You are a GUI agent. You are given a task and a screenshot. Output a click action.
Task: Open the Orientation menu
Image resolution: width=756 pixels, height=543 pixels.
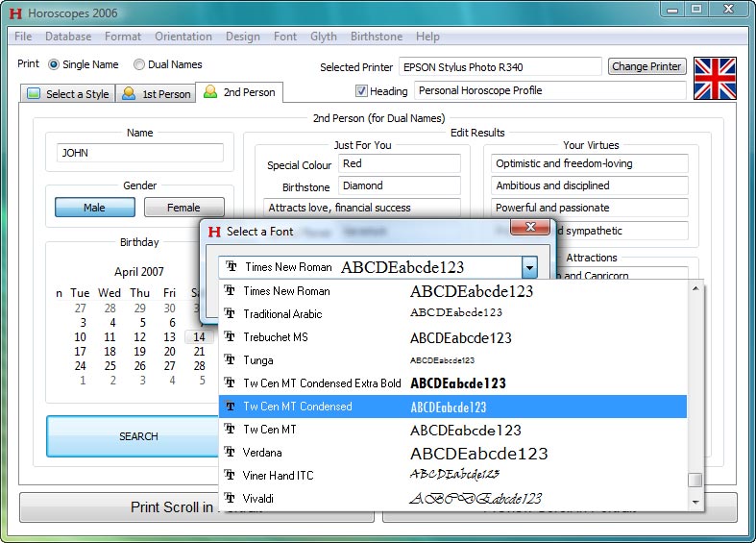coord(183,37)
